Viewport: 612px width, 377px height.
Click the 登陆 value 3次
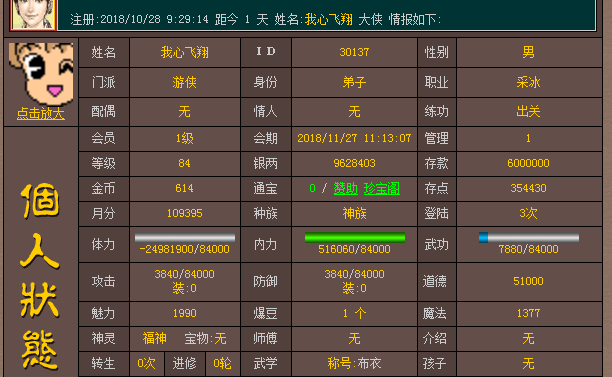[528, 213]
